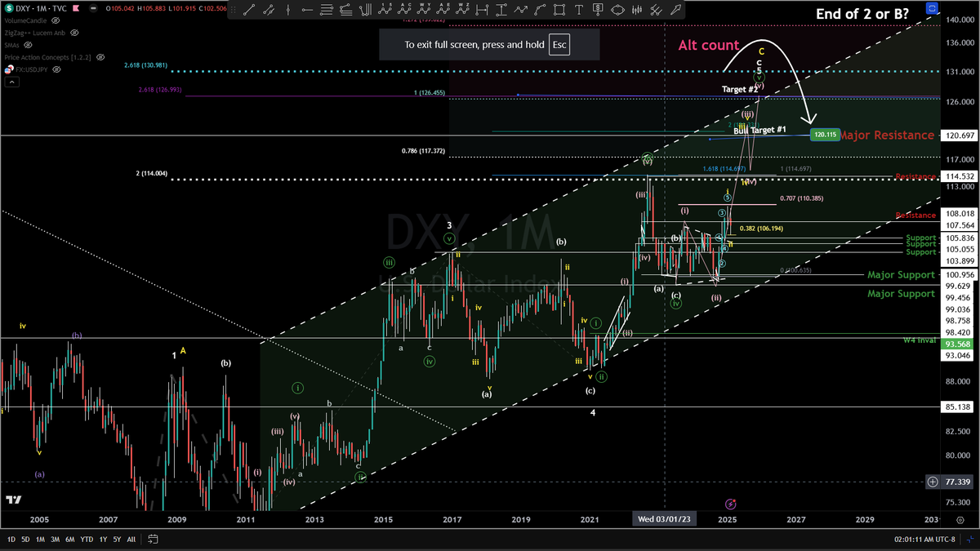
Task: Click the green 120.115 price label
Action: [824, 134]
